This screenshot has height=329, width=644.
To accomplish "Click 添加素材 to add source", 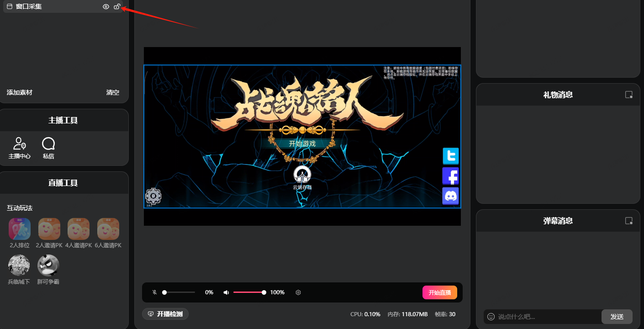I will pyautogui.click(x=20, y=92).
